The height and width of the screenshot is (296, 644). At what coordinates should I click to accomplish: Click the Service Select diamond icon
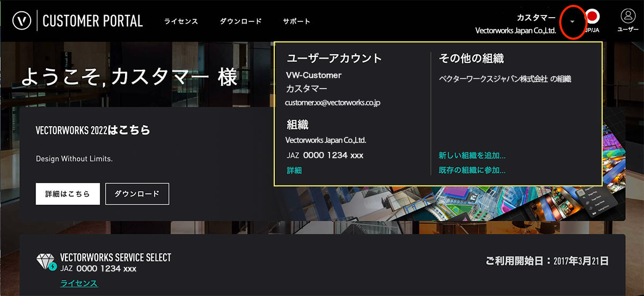click(x=47, y=262)
